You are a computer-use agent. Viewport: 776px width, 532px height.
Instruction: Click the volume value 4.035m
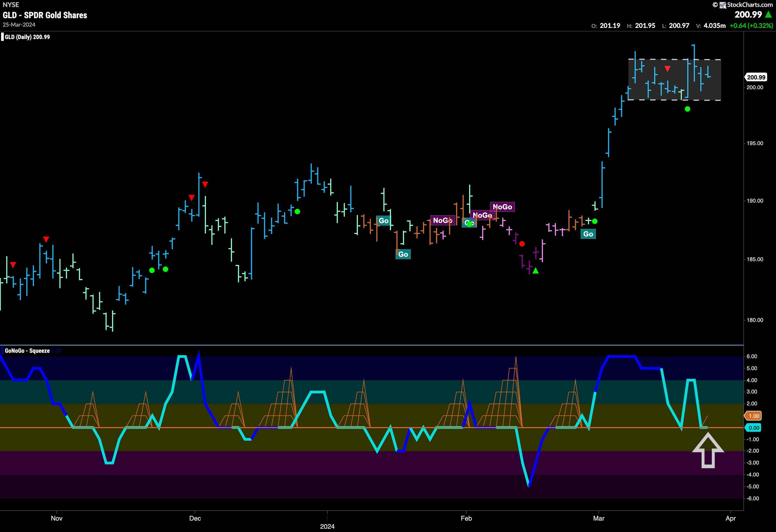pos(714,26)
